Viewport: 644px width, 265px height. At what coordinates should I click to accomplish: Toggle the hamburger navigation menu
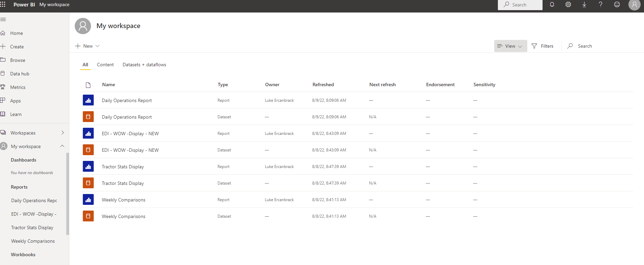click(x=3, y=19)
